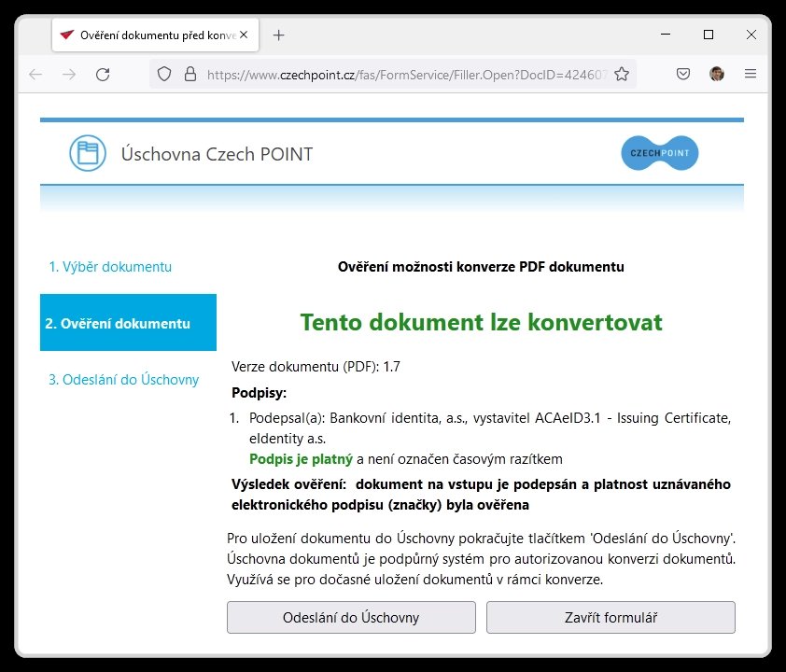786x672 pixels.
Task: Maximize the browser window
Action: click(709, 35)
